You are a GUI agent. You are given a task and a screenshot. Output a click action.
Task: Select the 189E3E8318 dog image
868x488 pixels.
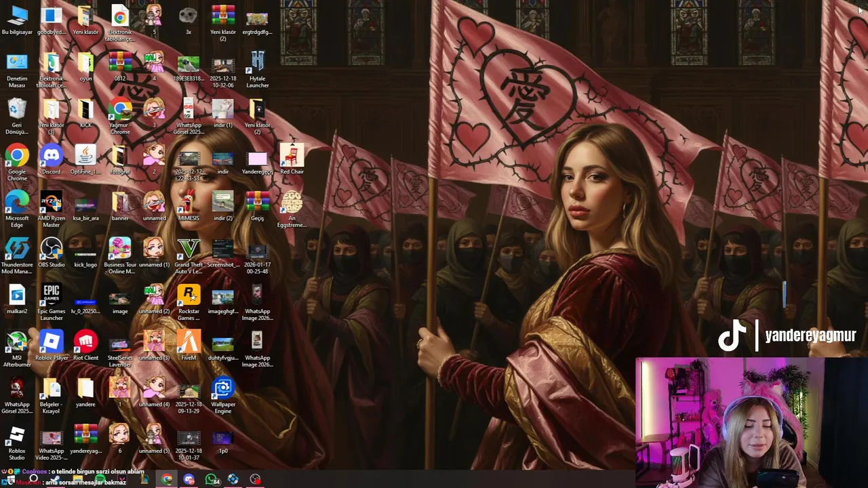pyautogui.click(x=189, y=67)
